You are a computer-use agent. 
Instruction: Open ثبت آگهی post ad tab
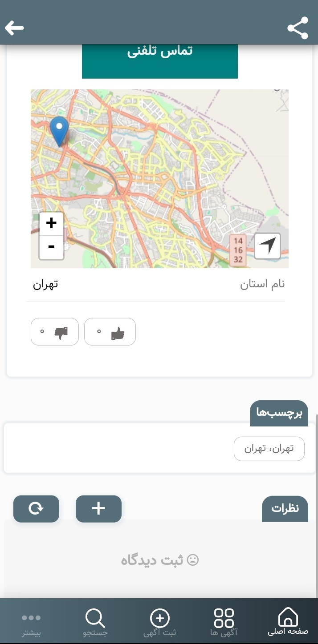pos(160,621)
